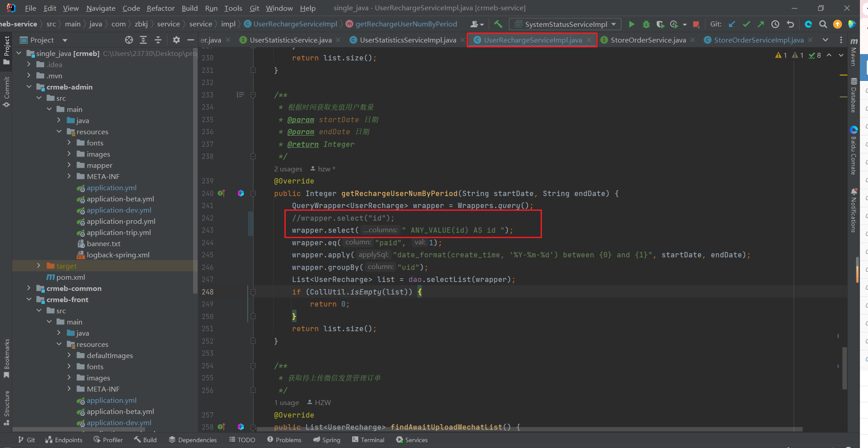The height and width of the screenshot is (448, 868).
Task: Expand the mapper folder under crmeb-admin
Action: (69, 165)
